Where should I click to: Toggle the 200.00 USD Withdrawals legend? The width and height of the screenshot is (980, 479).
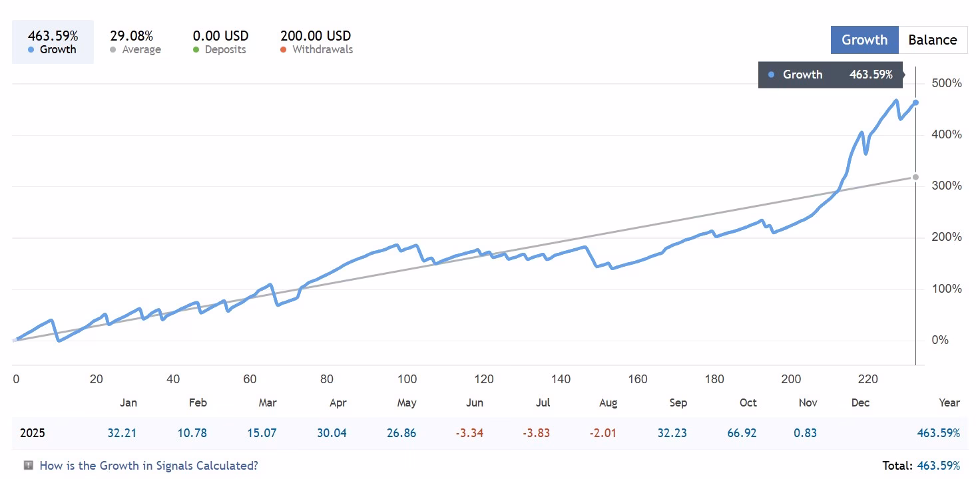click(x=316, y=42)
